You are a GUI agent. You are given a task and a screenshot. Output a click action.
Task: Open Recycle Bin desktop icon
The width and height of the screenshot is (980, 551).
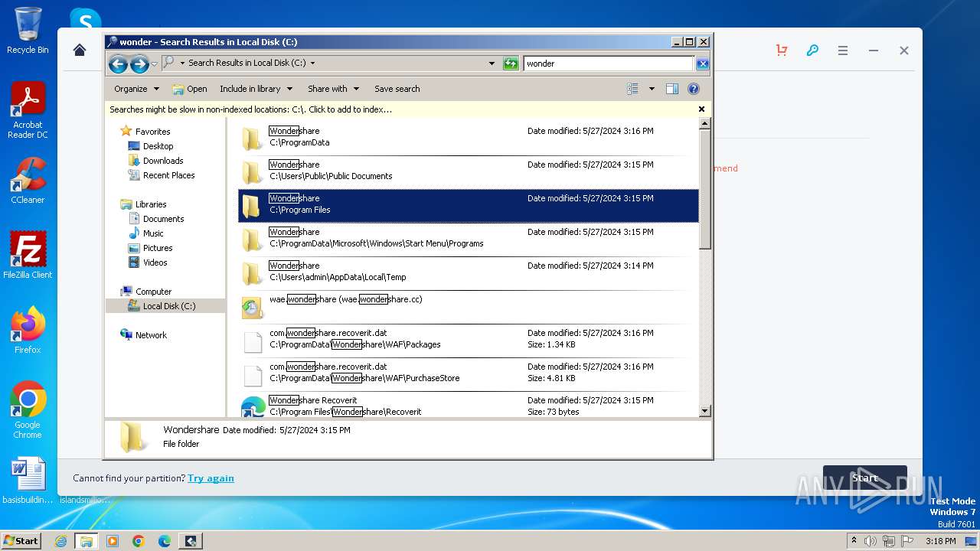click(x=28, y=31)
